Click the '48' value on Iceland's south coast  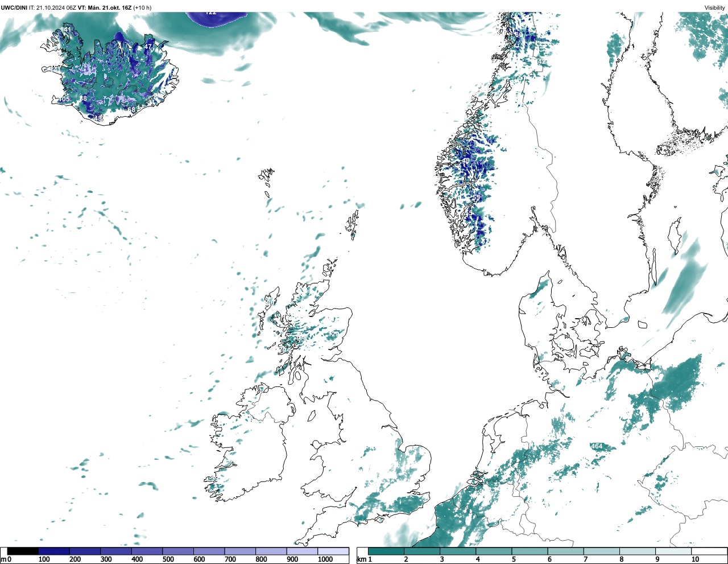[98, 118]
